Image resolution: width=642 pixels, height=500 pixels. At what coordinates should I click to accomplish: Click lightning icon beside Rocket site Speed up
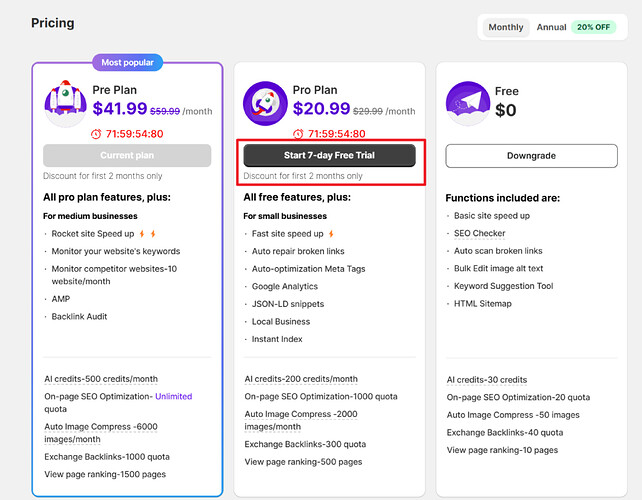143,234
